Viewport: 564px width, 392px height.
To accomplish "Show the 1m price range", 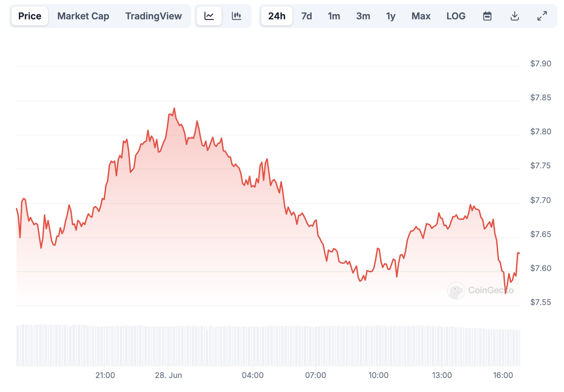I will [334, 16].
